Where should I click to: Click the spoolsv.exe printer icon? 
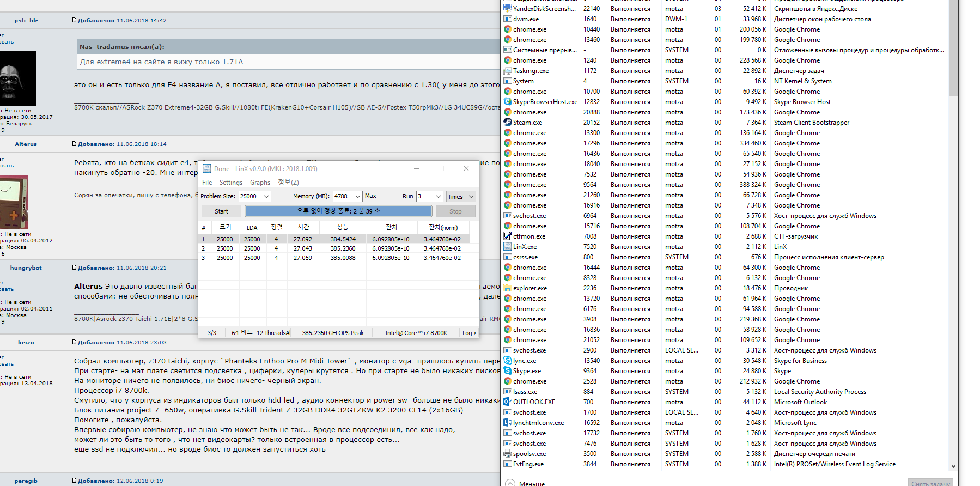[508, 454]
